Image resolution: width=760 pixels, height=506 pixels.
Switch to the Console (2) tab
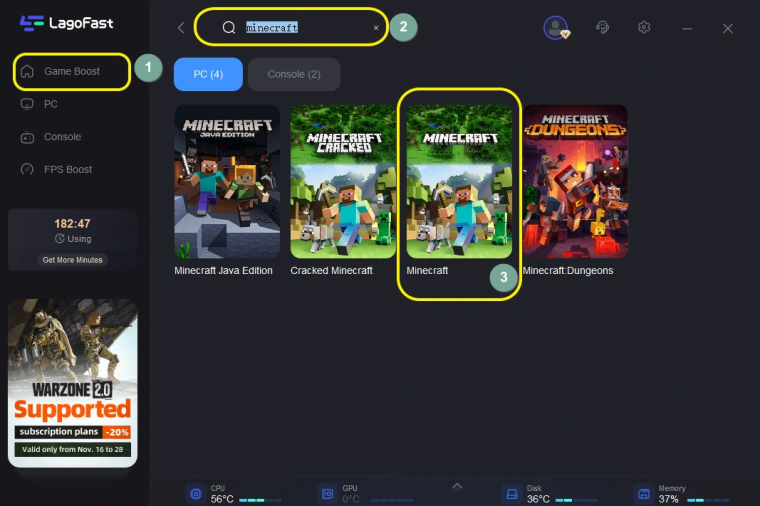(294, 74)
